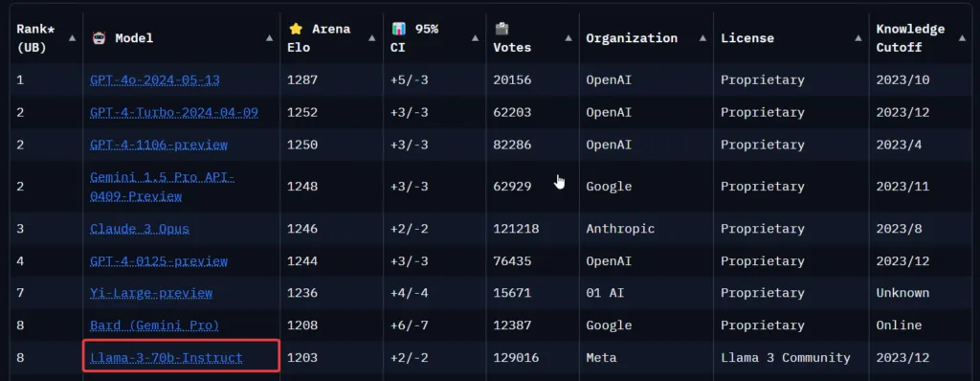Open the GPT-4-Turbo-2024-04-09 link
Screen dimensions: 980x381
click(174, 113)
